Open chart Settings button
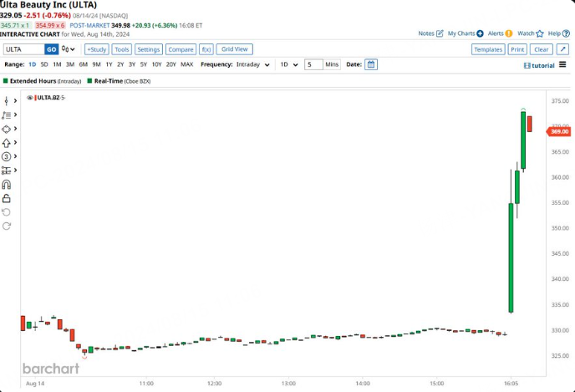575x392 pixels. click(149, 49)
